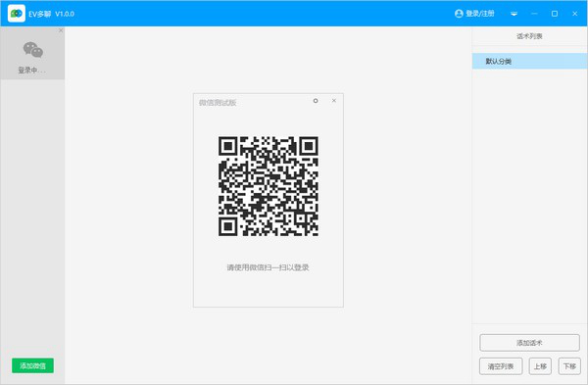
Task: Click the 话术列表 panel header
Action: (x=529, y=36)
